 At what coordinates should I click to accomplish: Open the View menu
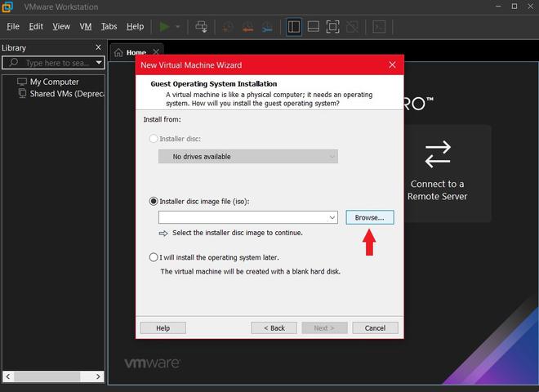(61, 26)
